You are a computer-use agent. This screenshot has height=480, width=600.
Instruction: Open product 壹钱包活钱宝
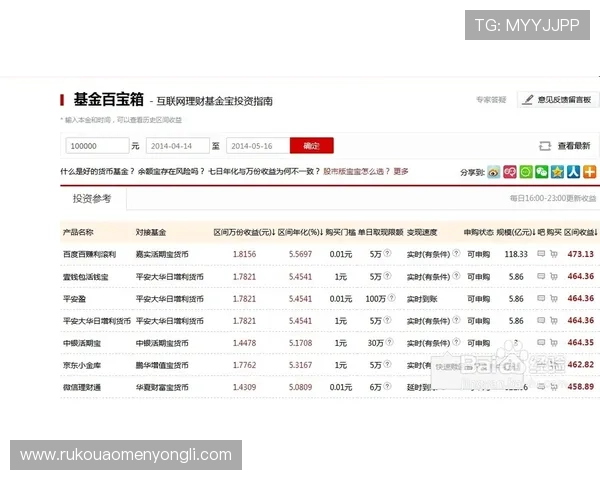(x=86, y=277)
